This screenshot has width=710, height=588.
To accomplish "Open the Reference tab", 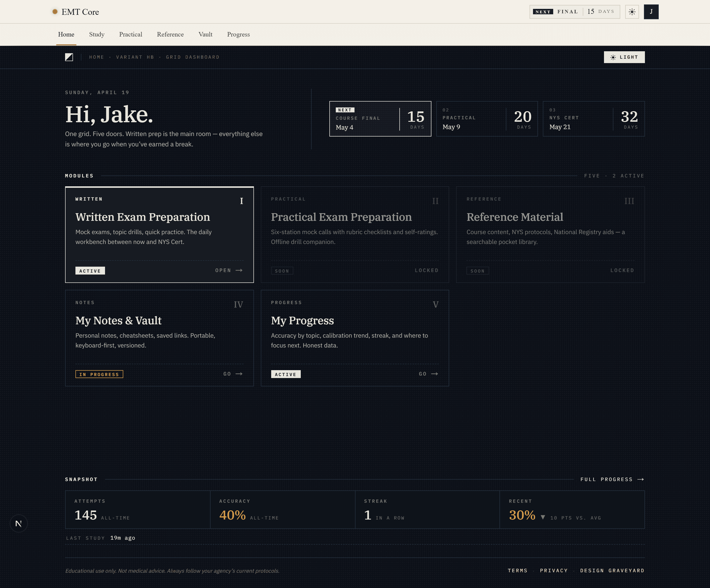I will pyautogui.click(x=170, y=35).
